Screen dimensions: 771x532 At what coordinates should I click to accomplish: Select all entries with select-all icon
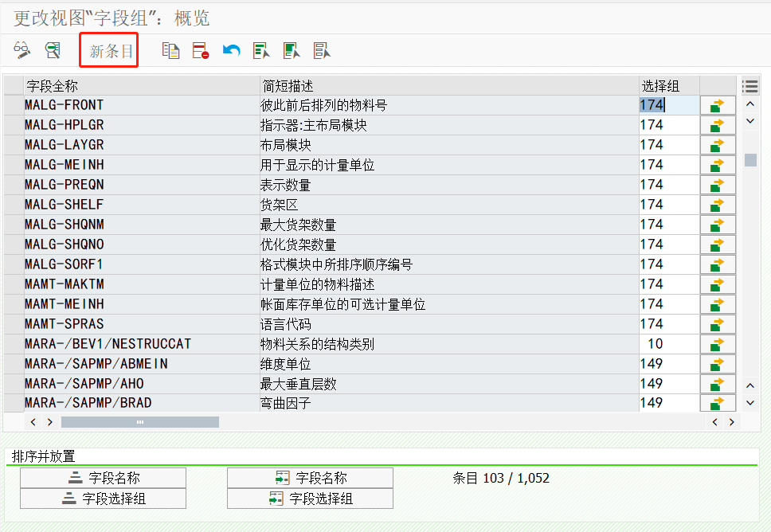tap(260, 49)
